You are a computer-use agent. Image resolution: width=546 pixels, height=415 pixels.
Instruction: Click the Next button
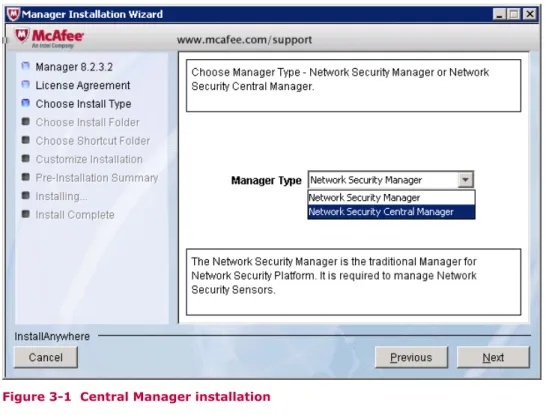pos(493,357)
